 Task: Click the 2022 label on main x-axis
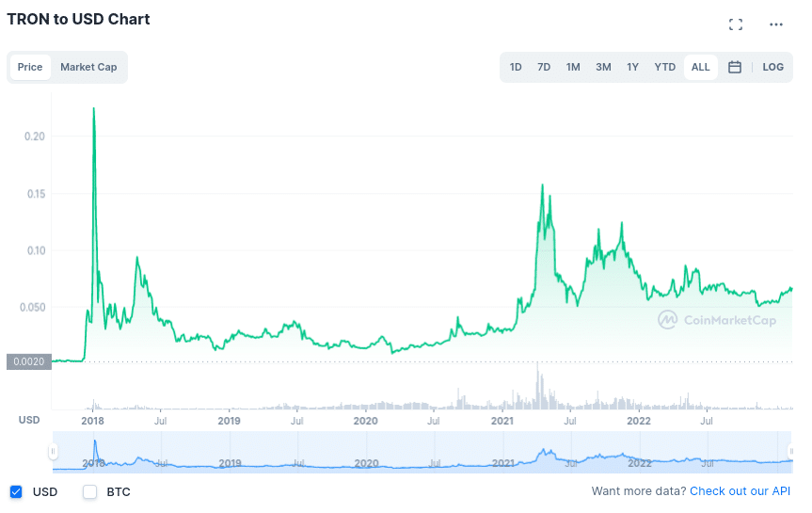point(639,421)
